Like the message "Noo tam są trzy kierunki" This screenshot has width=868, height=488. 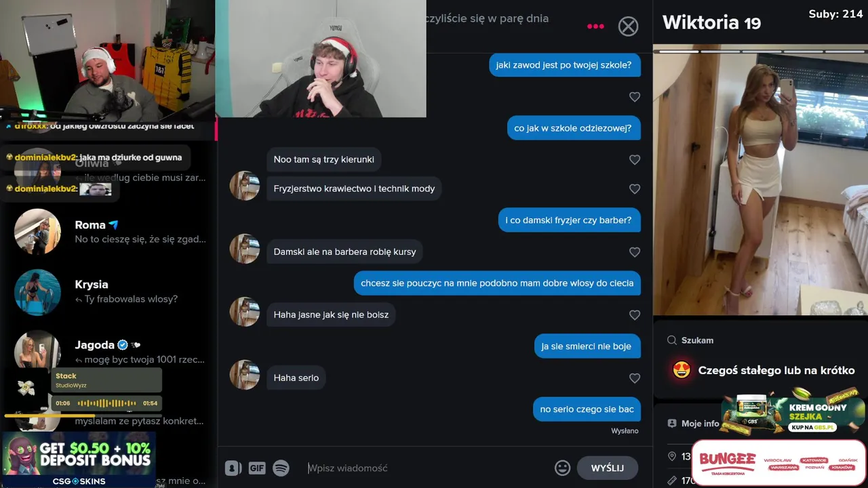tap(635, 160)
